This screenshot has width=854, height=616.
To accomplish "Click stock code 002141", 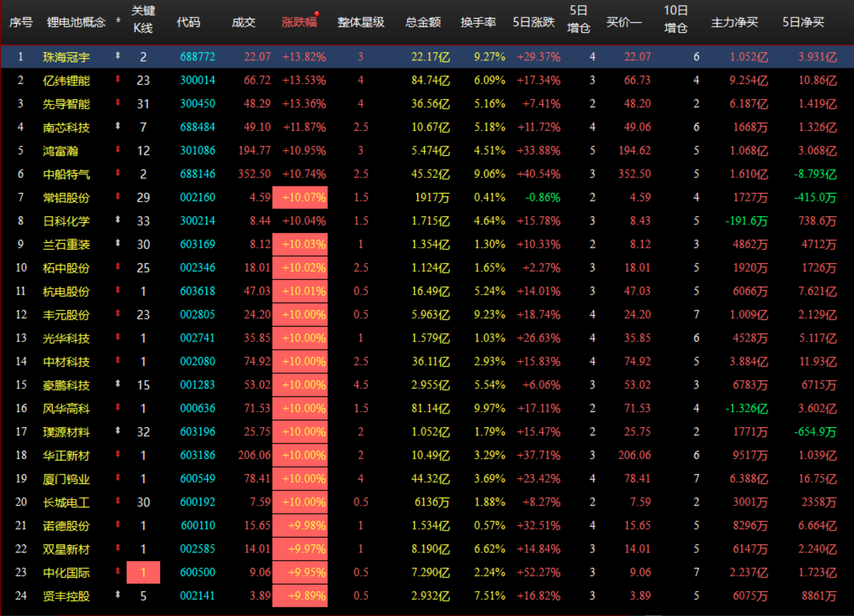I will 198,596.
